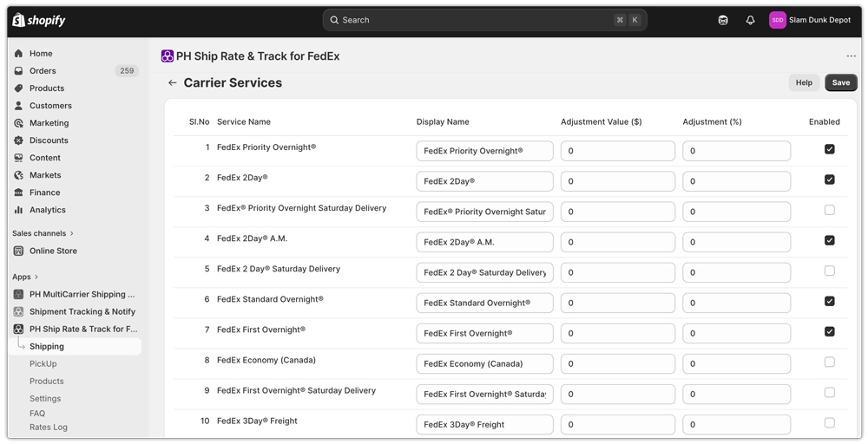Click the FedEx Economy (Canada) service name
868x444 pixels.
coord(266,360)
